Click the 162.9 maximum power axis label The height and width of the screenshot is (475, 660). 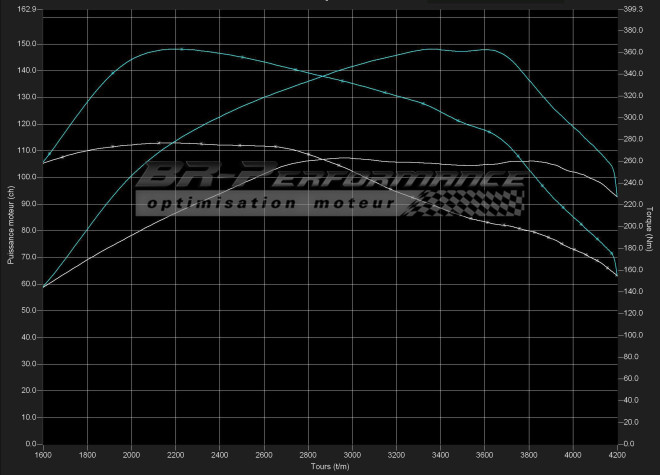27,10
